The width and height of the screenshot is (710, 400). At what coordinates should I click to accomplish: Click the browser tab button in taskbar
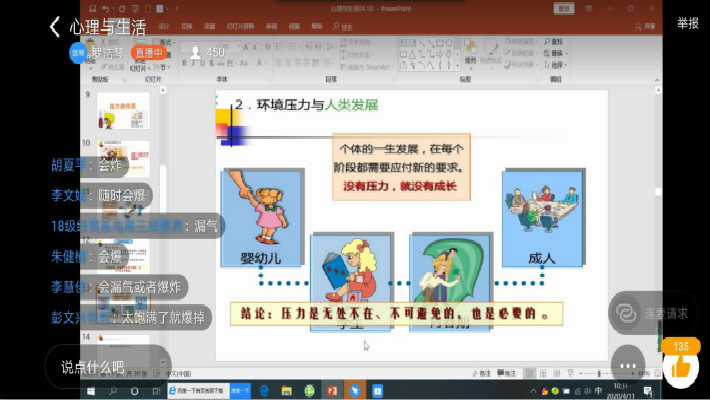point(197,390)
